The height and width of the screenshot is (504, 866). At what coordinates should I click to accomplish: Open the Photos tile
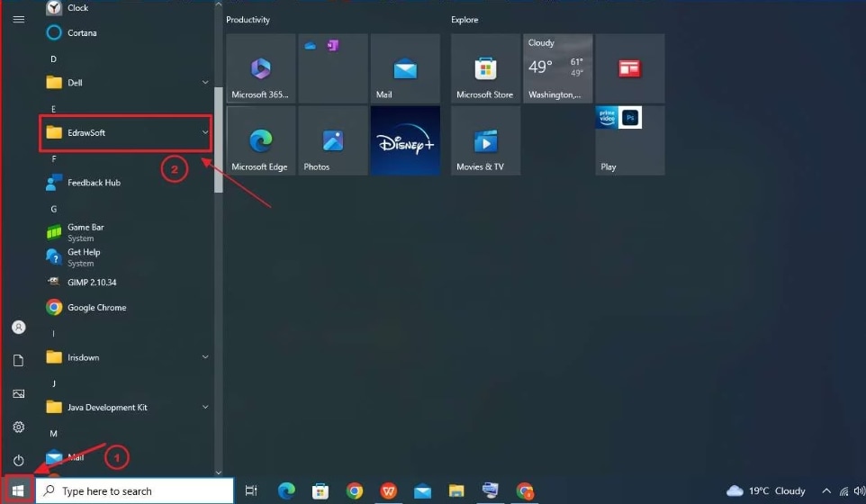click(333, 140)
